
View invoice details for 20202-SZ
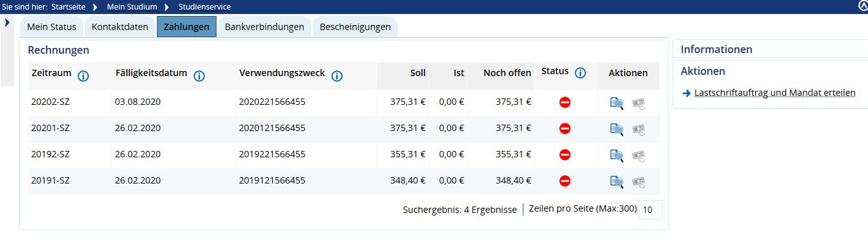pos(617,103)
